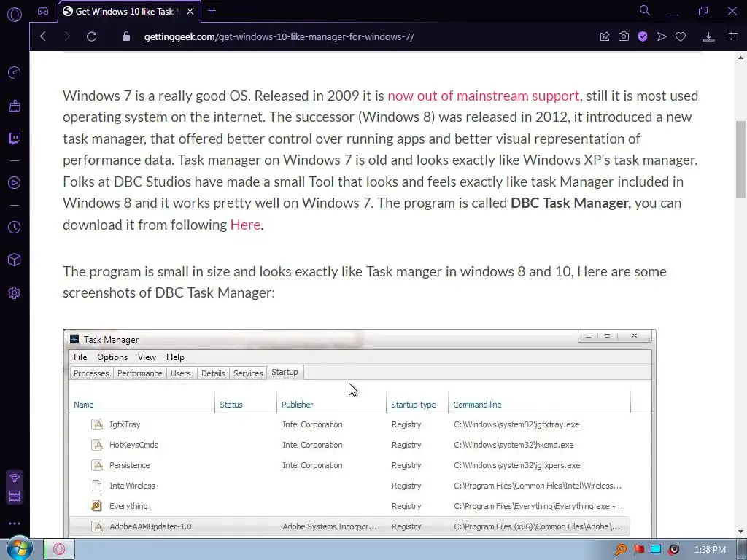Open the Opera main menu logo
This screenshot has height=560, width=747.
(x=15, y=15)
